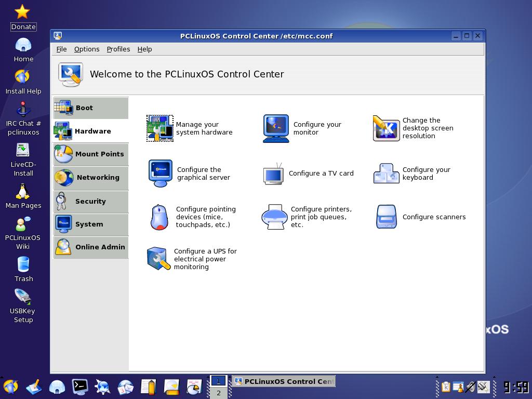Click the Donate desktop icon
532x399 pixels.
tap(23, 18)
